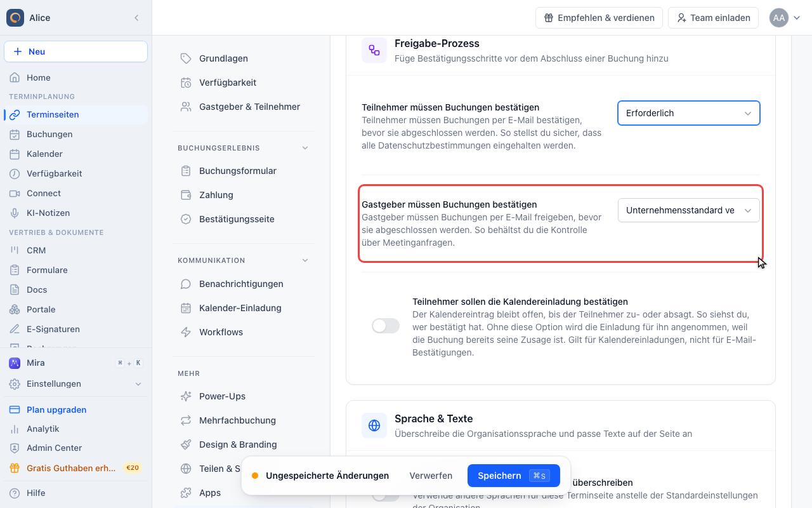Collapse the Buchungserlebnis section chevron
Viewport: 812px width, 508px height.
point(305,148)
